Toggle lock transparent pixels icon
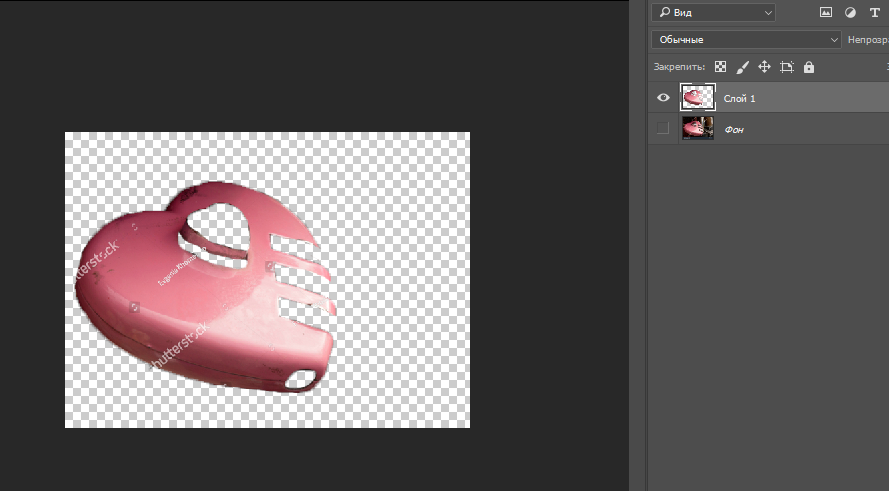 720,67
